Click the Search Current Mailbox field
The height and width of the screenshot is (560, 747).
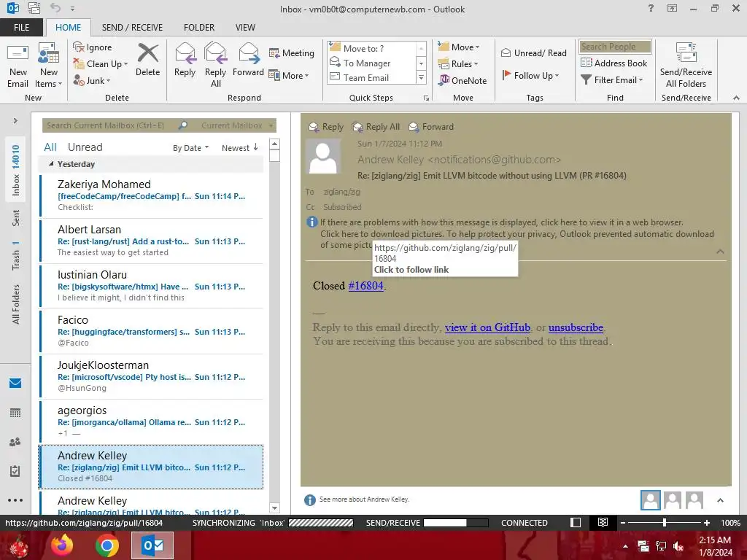click(x=111, y=125)
